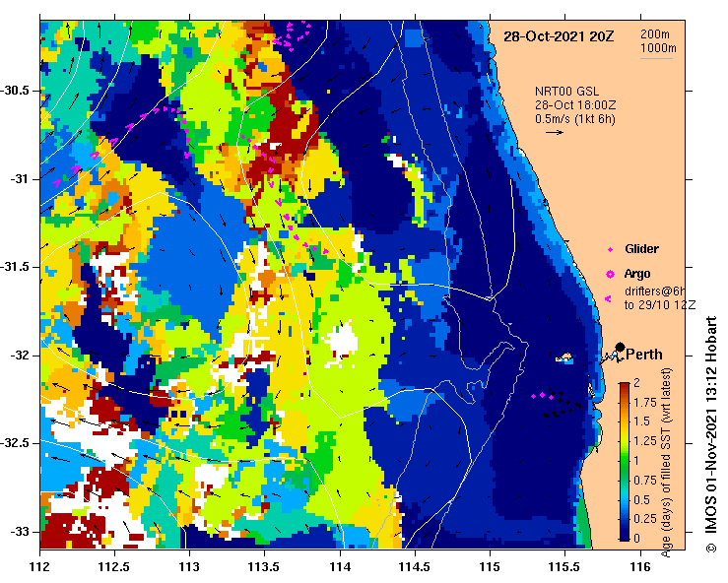Click the SST age color bar legend
728x583 pixels.
[625, 462]
